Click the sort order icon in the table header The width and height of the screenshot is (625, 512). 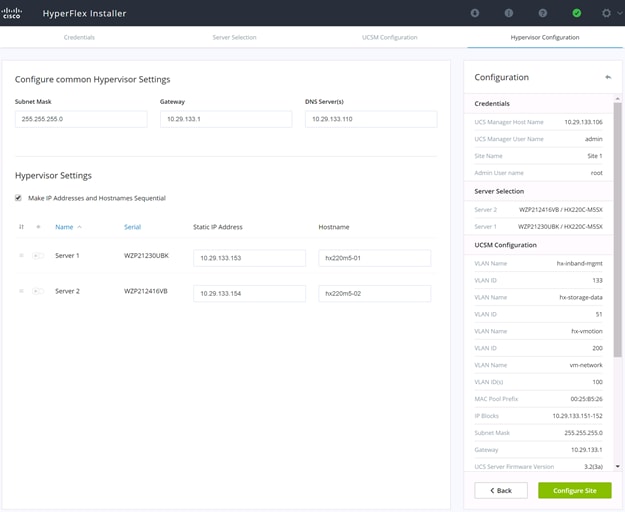(22, 227)
